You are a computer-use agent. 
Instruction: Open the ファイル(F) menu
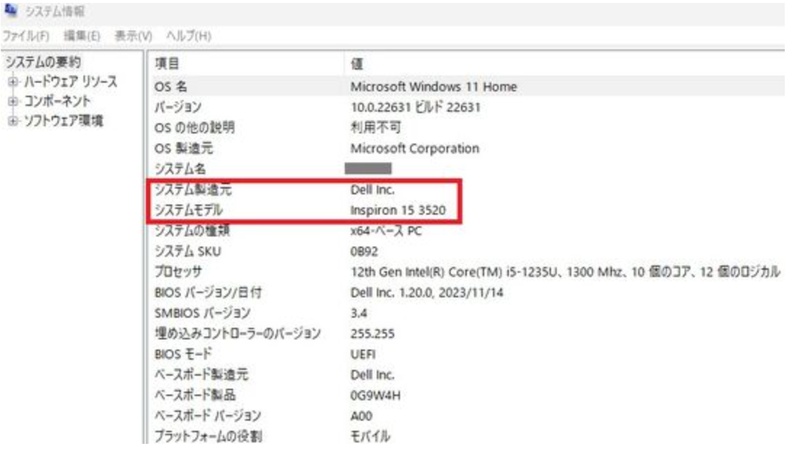[x=26, y=36]
